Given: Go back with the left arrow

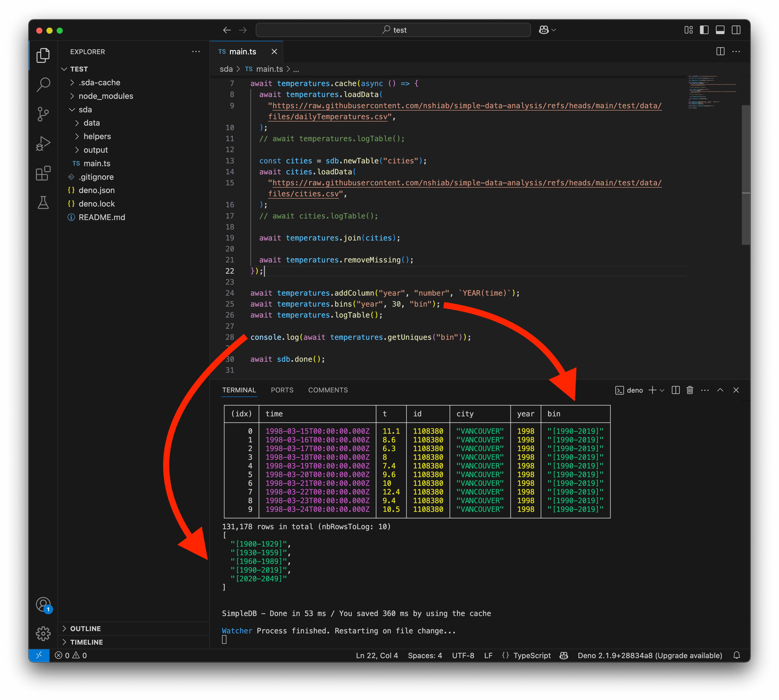Looking at the screenshot, I should (227, 30).
